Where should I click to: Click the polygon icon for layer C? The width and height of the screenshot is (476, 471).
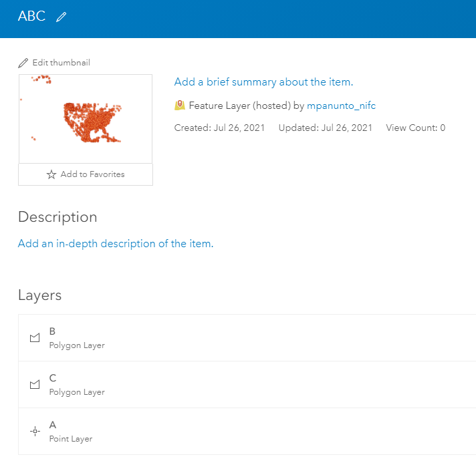click(x=35, y=385)
